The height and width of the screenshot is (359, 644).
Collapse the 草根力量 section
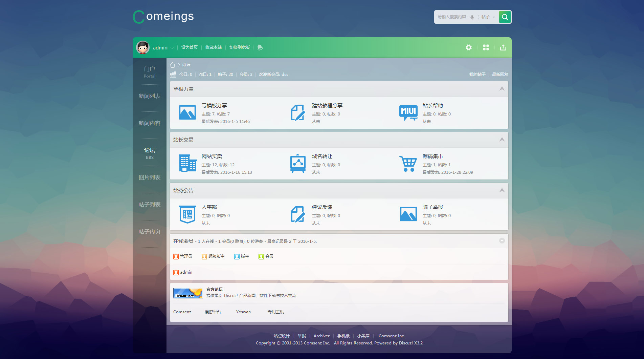(x=502, y=89)
